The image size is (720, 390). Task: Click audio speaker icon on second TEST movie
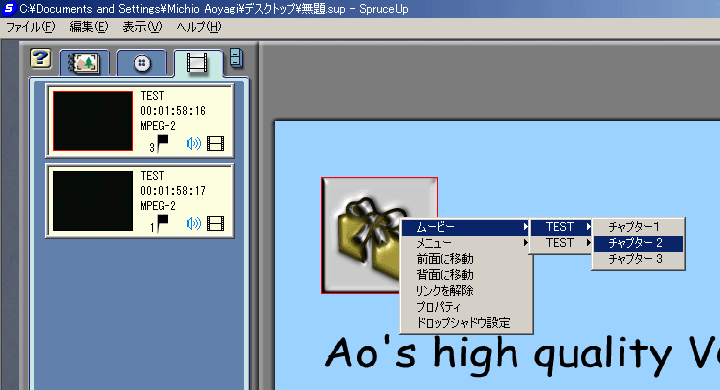coord(194,224)
